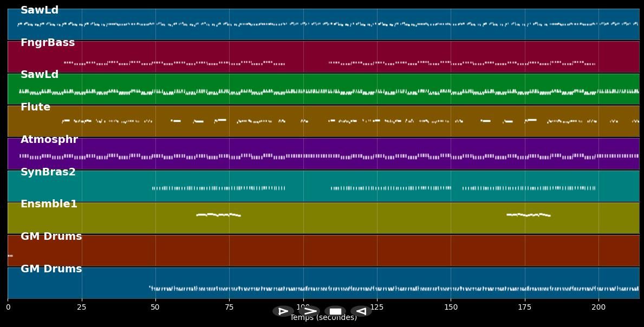The width and height of the screenshot is (644, 327).
Task: Click the left-pointing triangle rewind button
Action: click(x=361, y=311)
